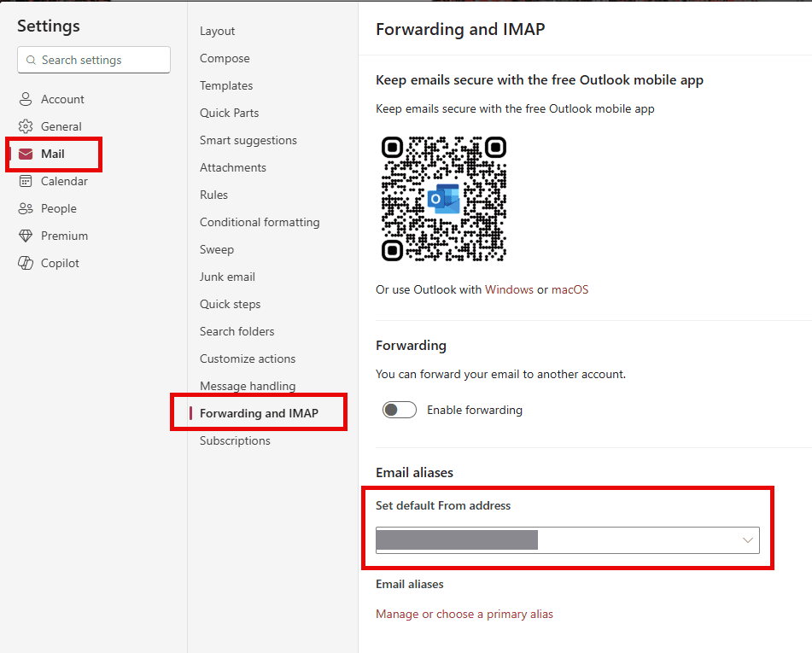
Task: Toggle the Enable forwarding switch
Action: pos(400,410)
